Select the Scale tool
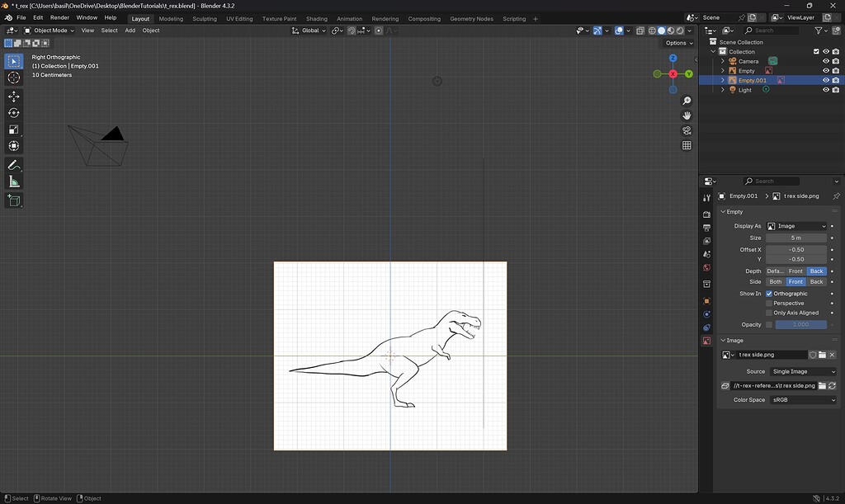 coord(13,129)
